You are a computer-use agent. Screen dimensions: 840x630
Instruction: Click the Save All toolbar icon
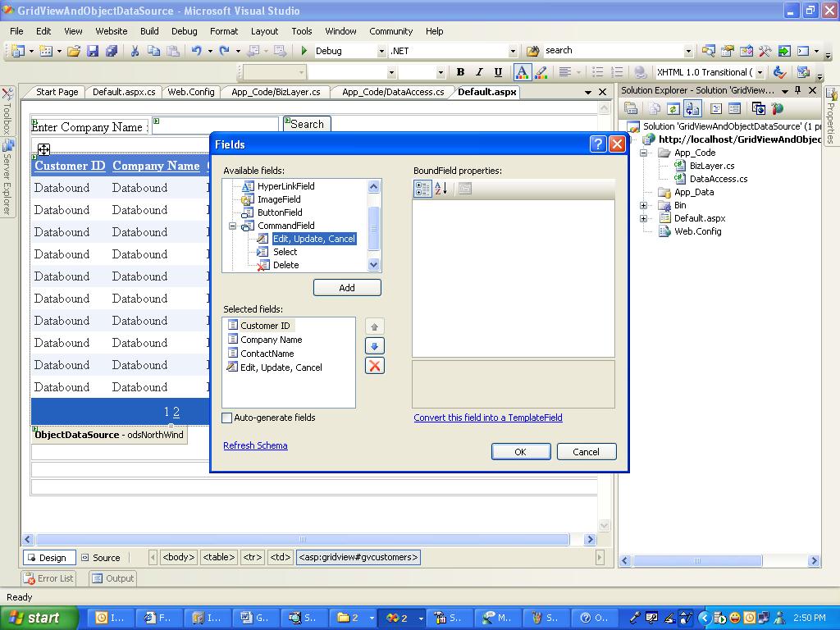click(112, 51)
